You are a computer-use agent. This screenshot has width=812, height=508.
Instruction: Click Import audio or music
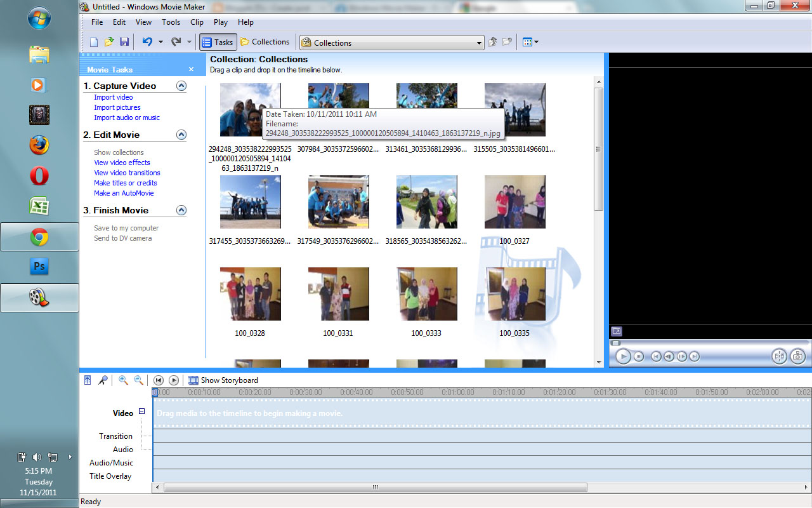coord(127,117)
